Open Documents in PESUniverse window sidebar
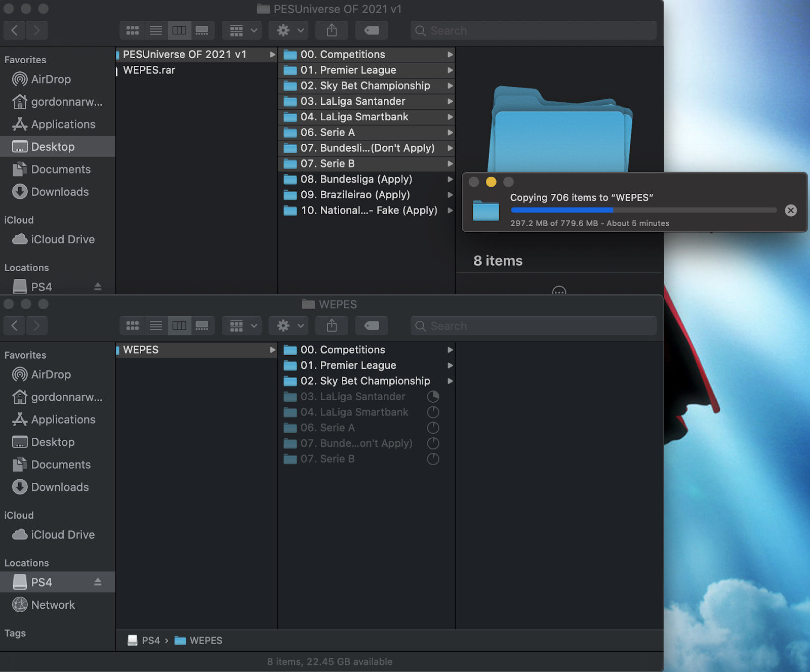This screenshot has height=672, width=810. (58, 169)
